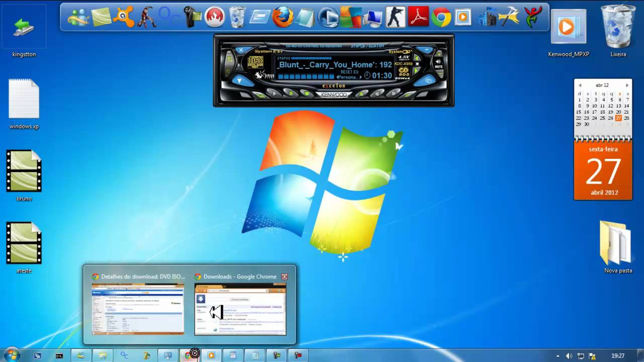Close the Kenwood player with X button

click(241, 50)
